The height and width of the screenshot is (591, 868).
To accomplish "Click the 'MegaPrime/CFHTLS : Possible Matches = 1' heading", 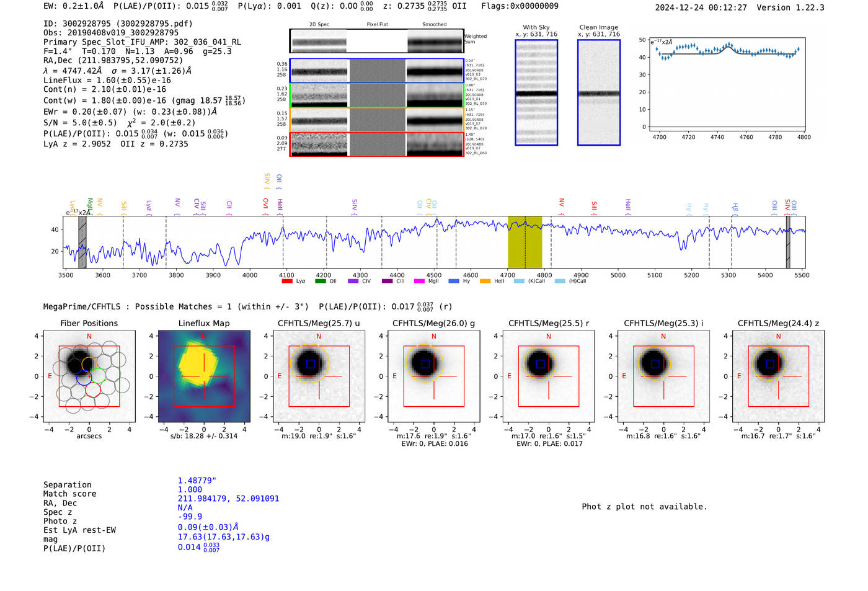I will click(176, 306).
